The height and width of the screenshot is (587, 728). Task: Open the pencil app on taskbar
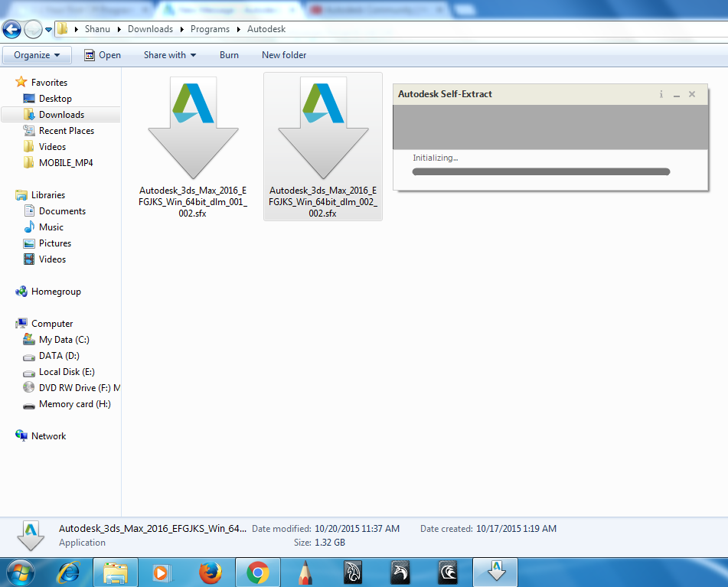(x=305, y=573)
